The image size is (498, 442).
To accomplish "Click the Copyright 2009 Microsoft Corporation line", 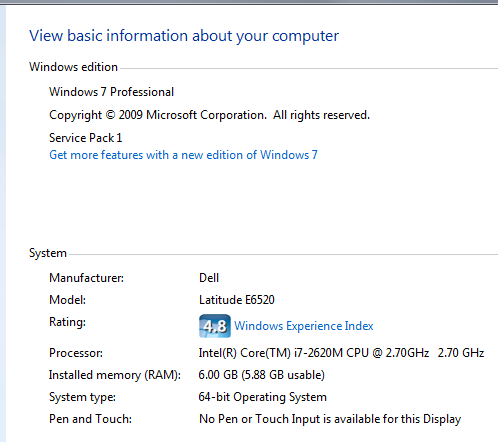I will click(x=209, y=115).
